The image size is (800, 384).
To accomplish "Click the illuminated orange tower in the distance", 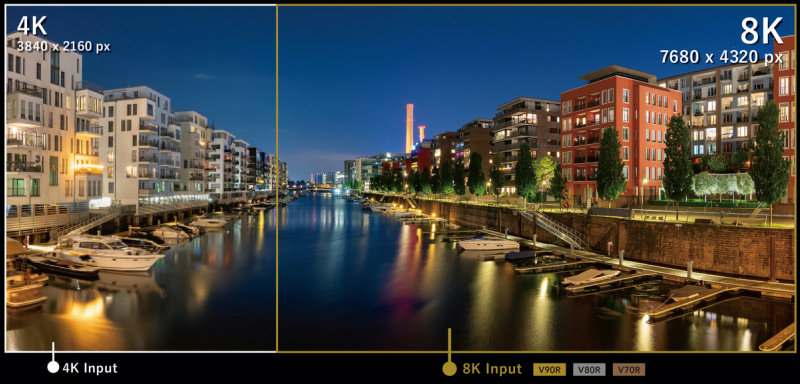I will [409, 128].
